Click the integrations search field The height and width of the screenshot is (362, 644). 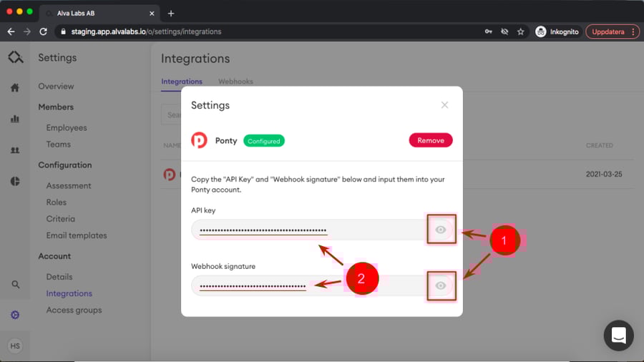pyautogui.click(x=171, y=115)
